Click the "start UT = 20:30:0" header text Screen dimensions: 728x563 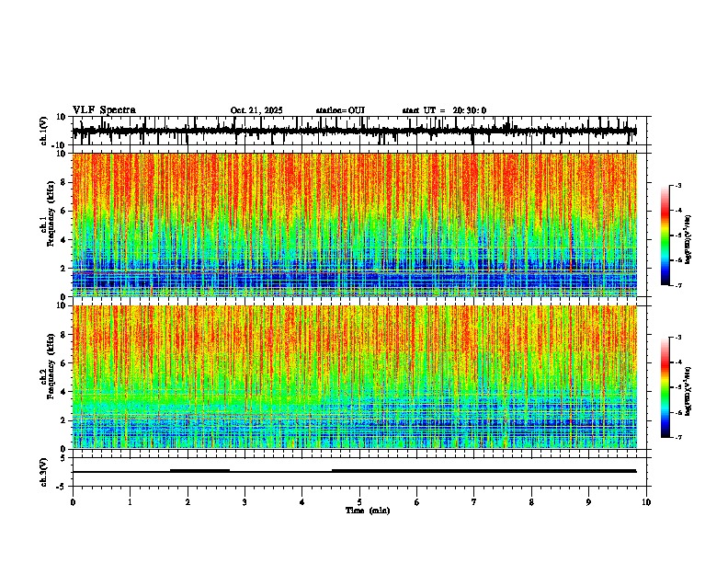tap(444, 110)
